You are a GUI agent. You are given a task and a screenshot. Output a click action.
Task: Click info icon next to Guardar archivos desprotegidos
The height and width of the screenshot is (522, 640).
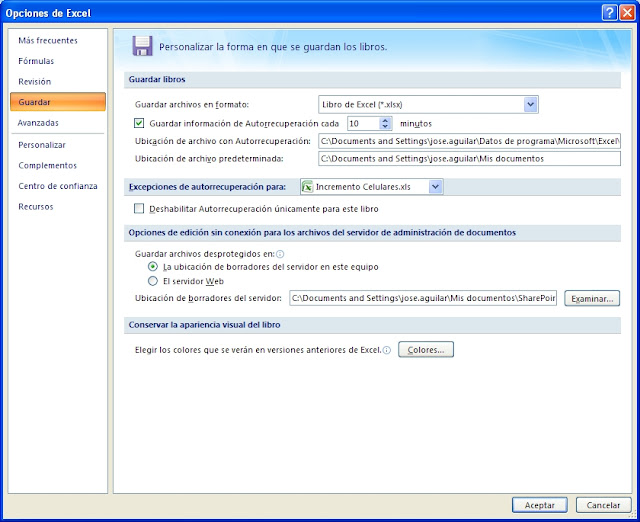pyautogui.click(x=280, y=254)
